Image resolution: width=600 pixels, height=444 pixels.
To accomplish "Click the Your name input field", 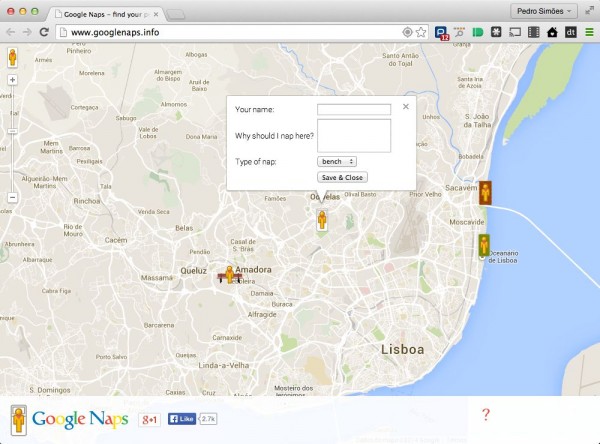I will (x=354, y=109).
